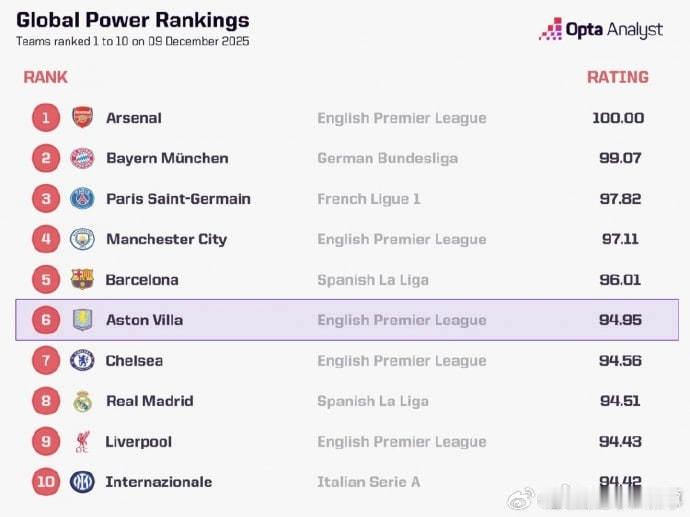The width and height of the screenshot is (690, 517).
Task: Click the Paris Saint-Germain crest
Action: (82, 199)
